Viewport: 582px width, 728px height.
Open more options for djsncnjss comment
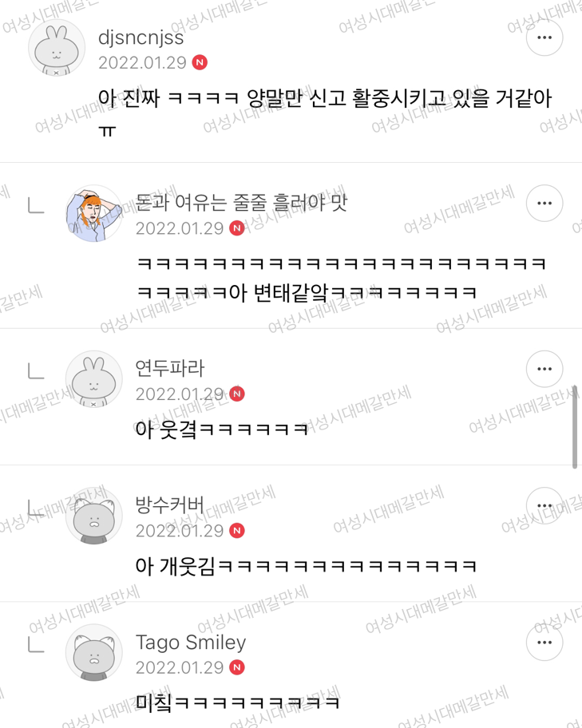(544, 38)
